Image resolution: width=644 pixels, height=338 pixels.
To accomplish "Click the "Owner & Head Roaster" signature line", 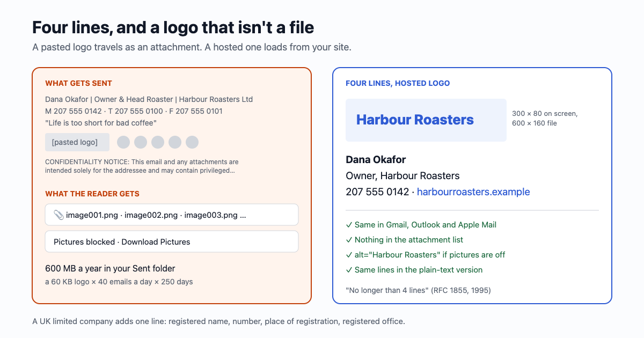I will [x=149, y=99].
